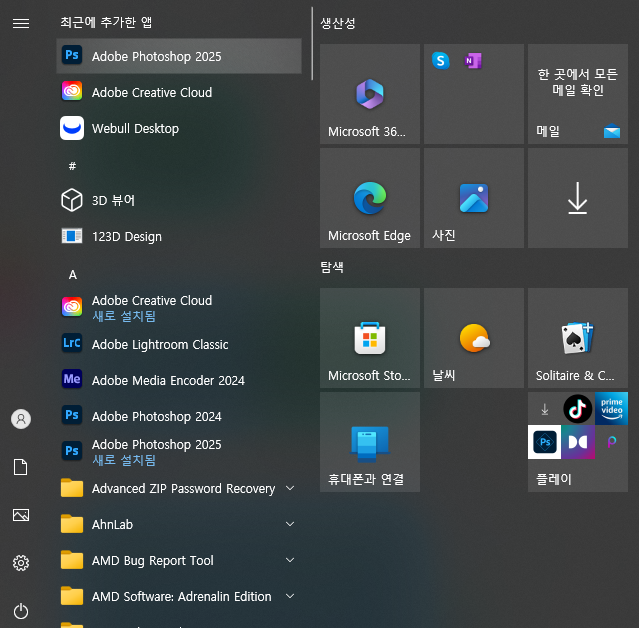
Task: Open the Microsoft Store tile
Action: point(370,338)
